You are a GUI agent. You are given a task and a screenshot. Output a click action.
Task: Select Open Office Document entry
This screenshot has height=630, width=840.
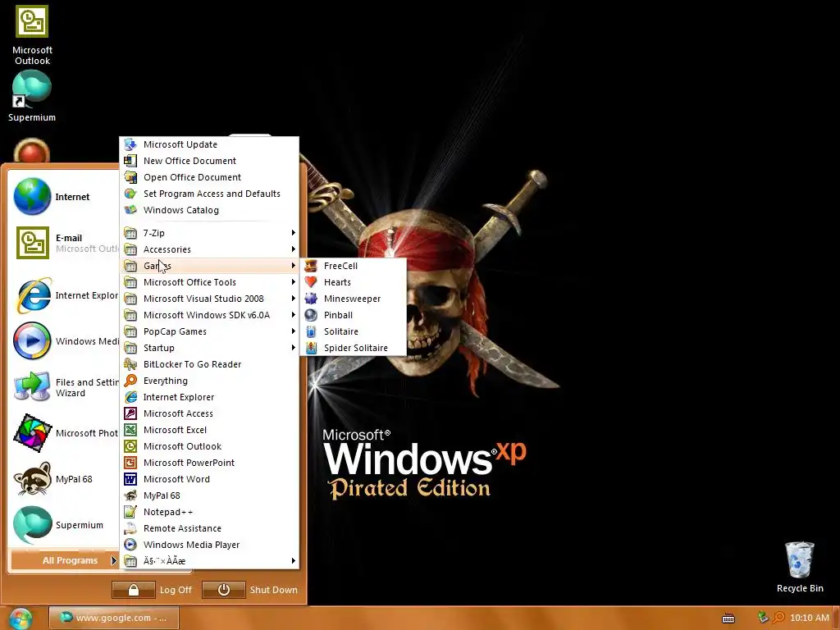pos(209,177)
